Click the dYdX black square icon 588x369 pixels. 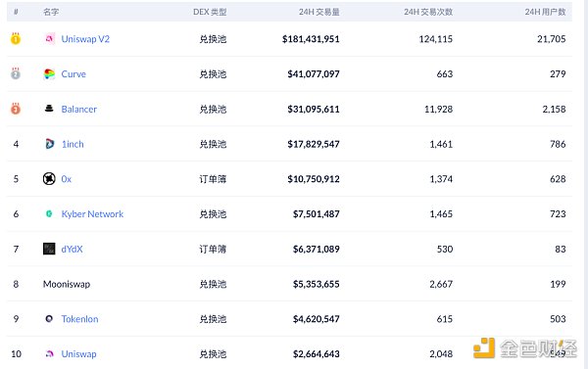coord(49,249)
